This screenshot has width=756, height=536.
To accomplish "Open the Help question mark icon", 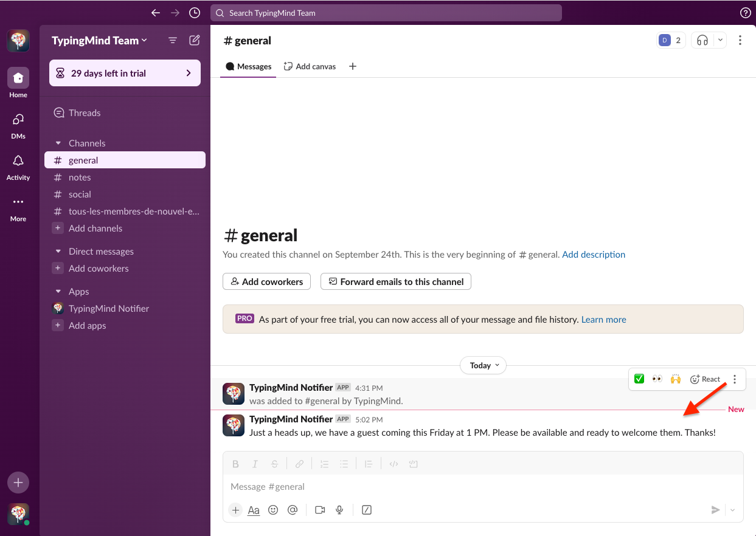I will [x=745, y=13].
